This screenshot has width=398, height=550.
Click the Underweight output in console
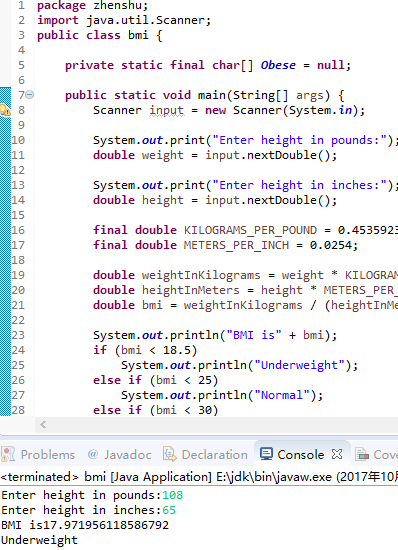click(39, 540)
